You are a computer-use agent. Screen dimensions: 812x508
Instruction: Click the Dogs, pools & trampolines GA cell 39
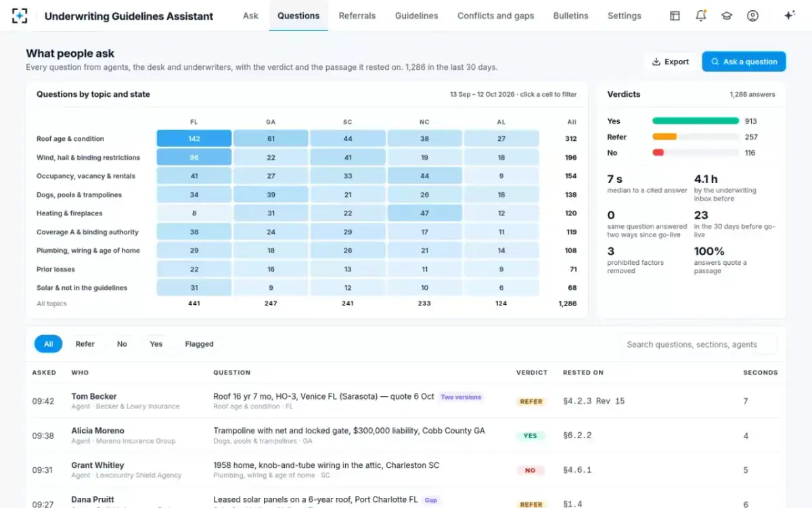271,194
